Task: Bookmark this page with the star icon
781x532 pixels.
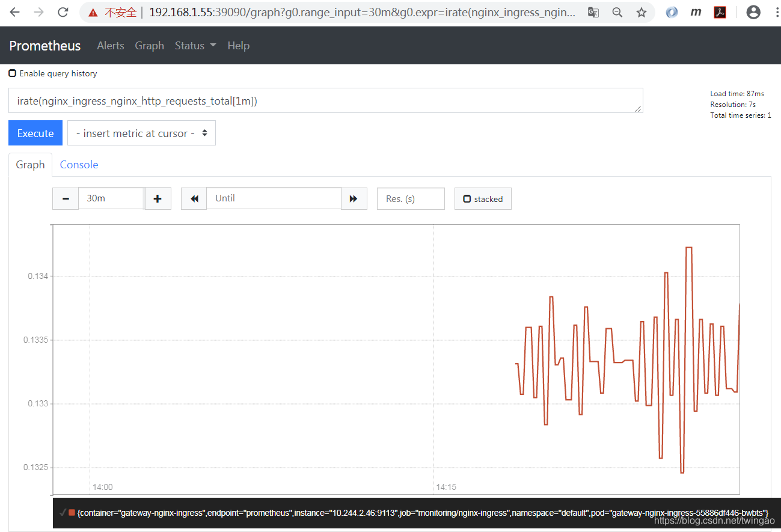Action: (642, 12)
